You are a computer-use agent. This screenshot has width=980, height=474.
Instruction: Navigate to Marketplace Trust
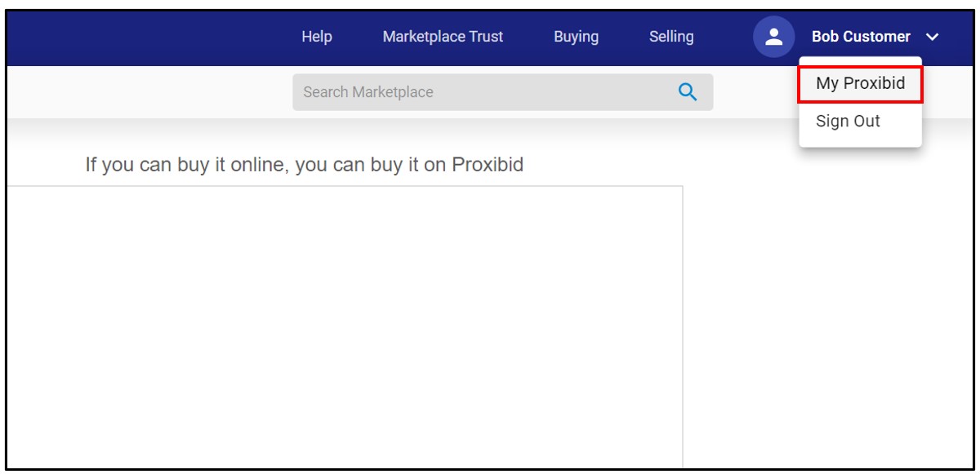coord(443,37)
